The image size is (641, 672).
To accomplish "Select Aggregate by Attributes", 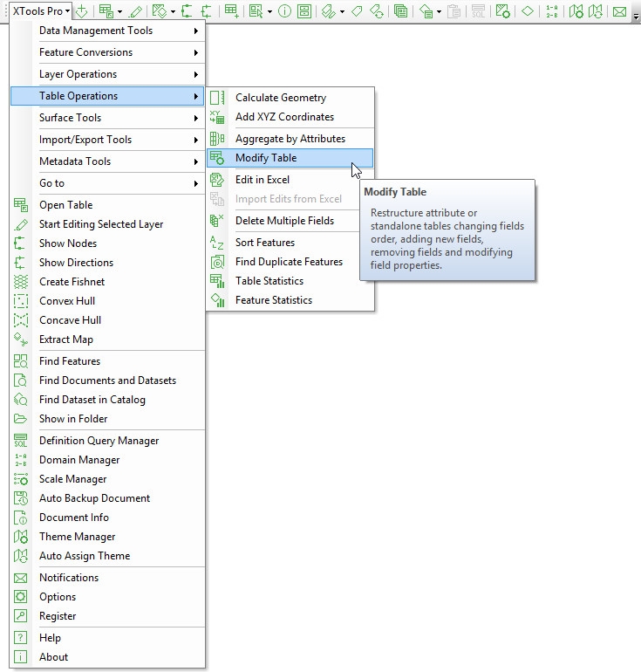I will [x=290, y=139].
